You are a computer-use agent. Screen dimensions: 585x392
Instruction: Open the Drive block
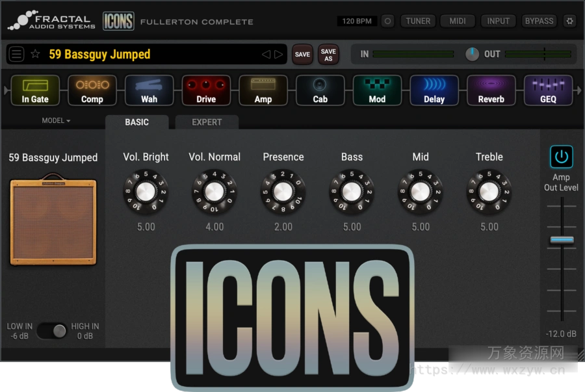[206, 90]
